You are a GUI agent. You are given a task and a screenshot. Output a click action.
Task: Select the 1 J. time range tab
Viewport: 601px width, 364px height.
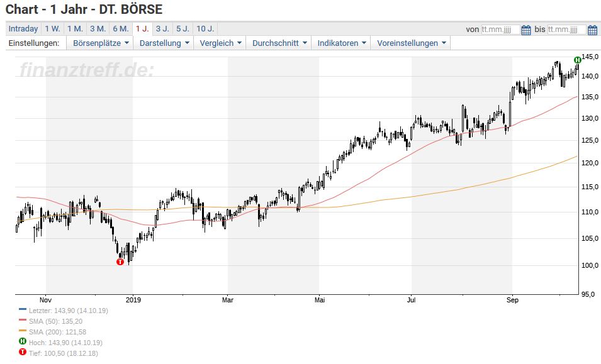142,29
